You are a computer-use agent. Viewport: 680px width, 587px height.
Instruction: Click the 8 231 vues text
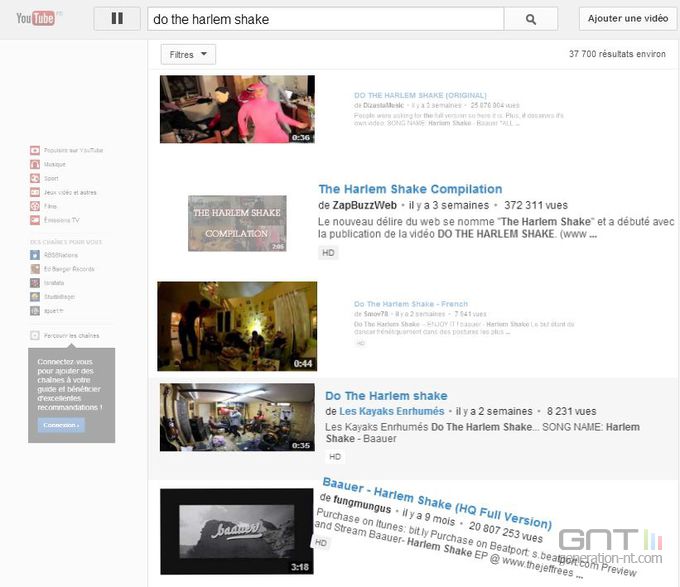coord(572,411)
